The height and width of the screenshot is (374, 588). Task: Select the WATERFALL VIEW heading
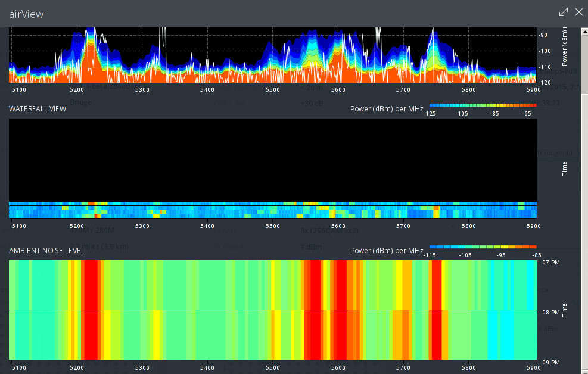click(x=37, y=109)
